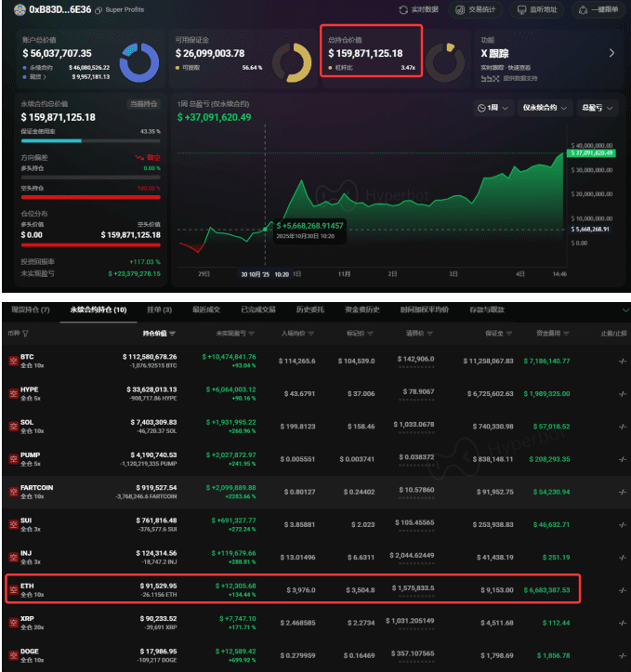Click the 一键跟单 copy-trade icon

[x=584, y=10]
